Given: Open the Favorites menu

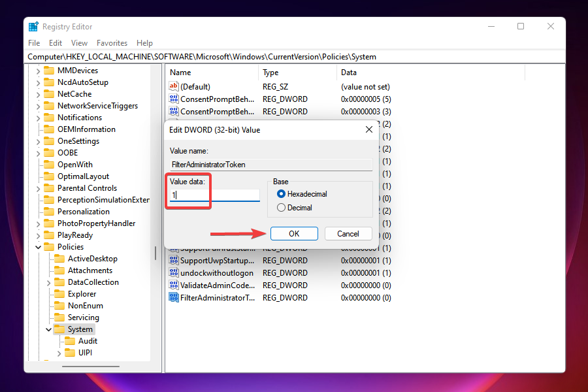Looking at the screenshot, I should click(112, 42).
